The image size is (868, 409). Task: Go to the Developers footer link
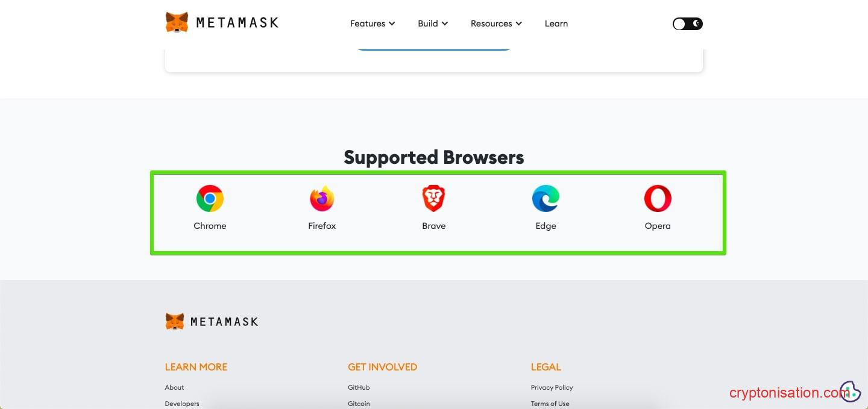point(182,404)
